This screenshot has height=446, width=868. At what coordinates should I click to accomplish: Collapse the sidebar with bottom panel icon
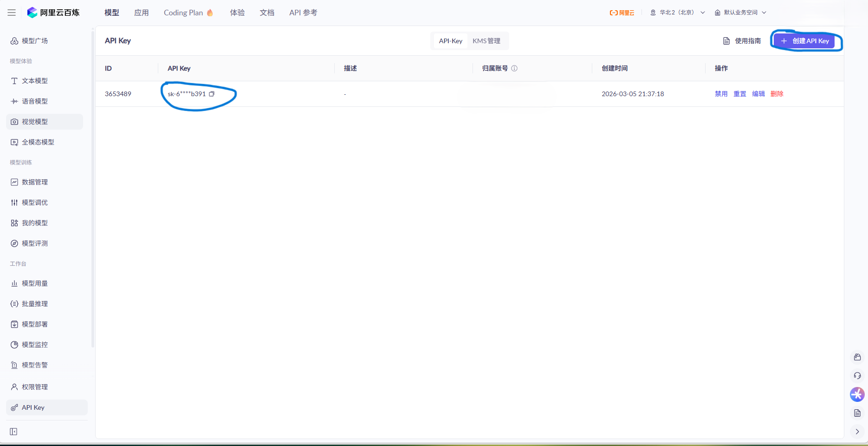pos(13,432)
